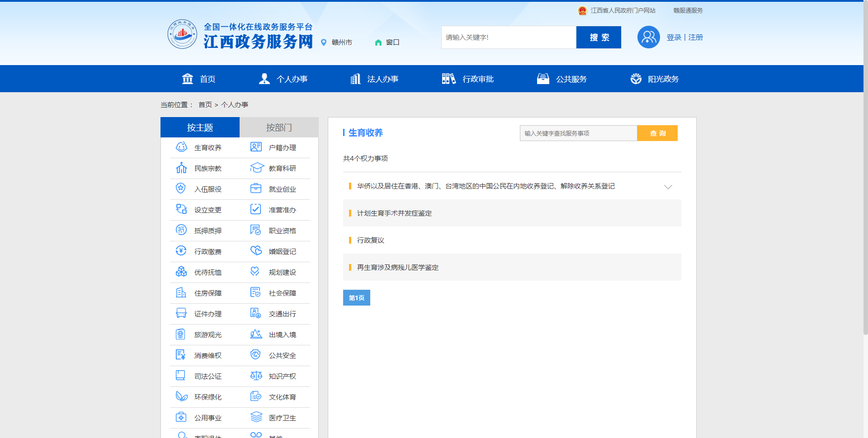This screenshot has height=438, width=868.
Task: Select the 出境入境 category icon
Action: tap(255, 334)
